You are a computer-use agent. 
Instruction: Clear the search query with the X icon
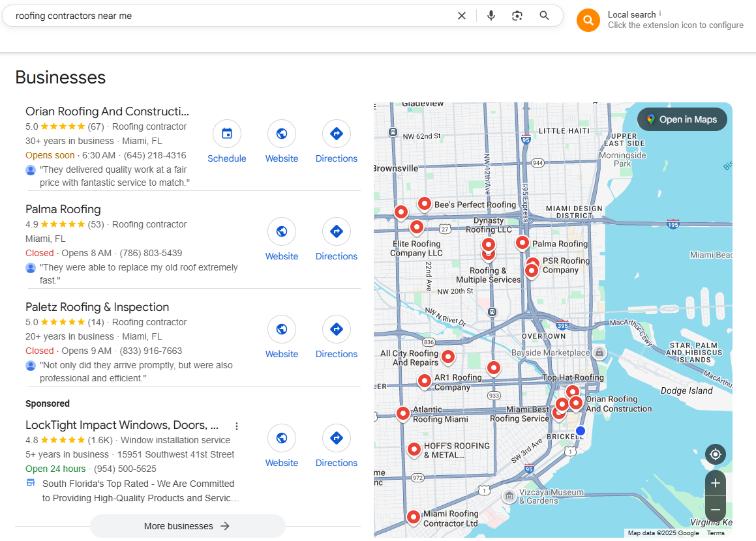[461, 16]
